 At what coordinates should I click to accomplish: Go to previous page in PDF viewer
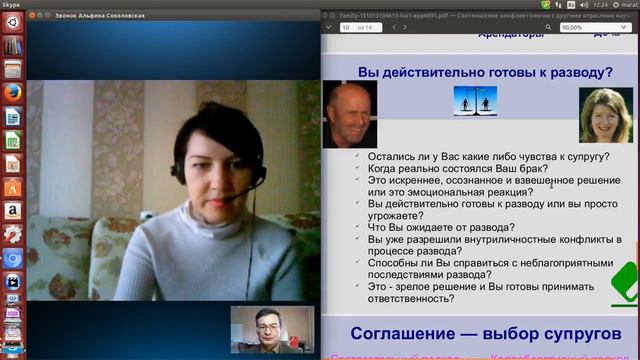[x=394, y=27]
